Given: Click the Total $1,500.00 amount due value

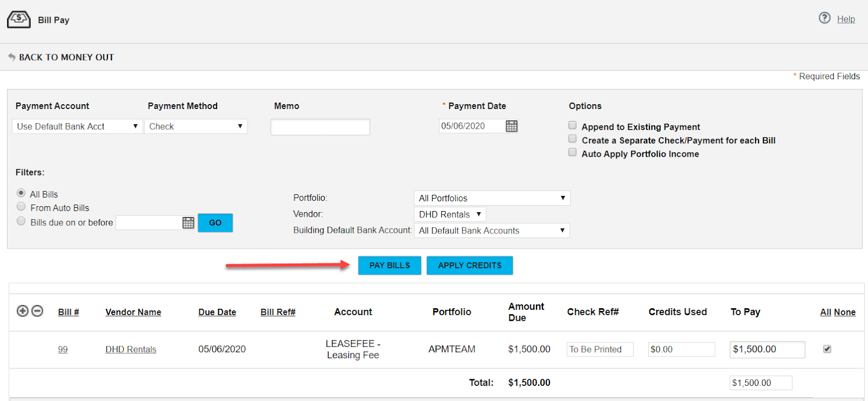Looking at the screenshot, I should 529,383.
